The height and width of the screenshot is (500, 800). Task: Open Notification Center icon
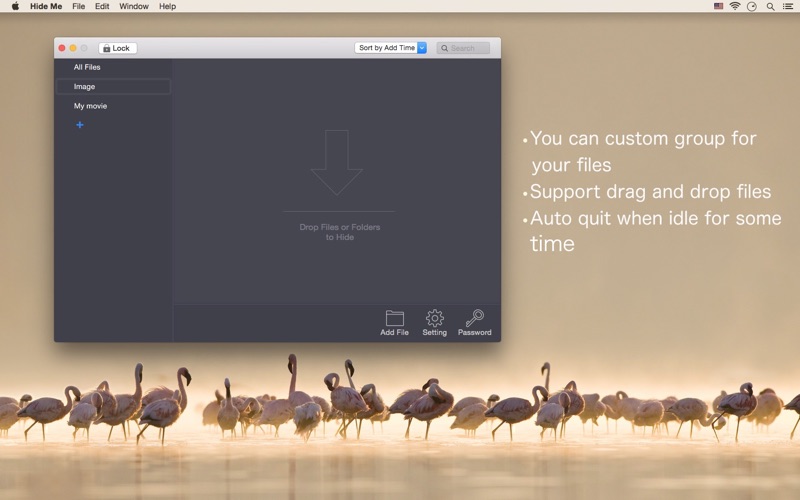click(x=788, y=6)
